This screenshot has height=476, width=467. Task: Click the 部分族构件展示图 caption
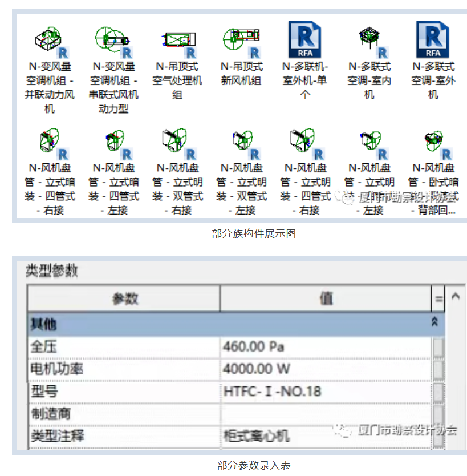pyautogui.click(x=254, y=234)
